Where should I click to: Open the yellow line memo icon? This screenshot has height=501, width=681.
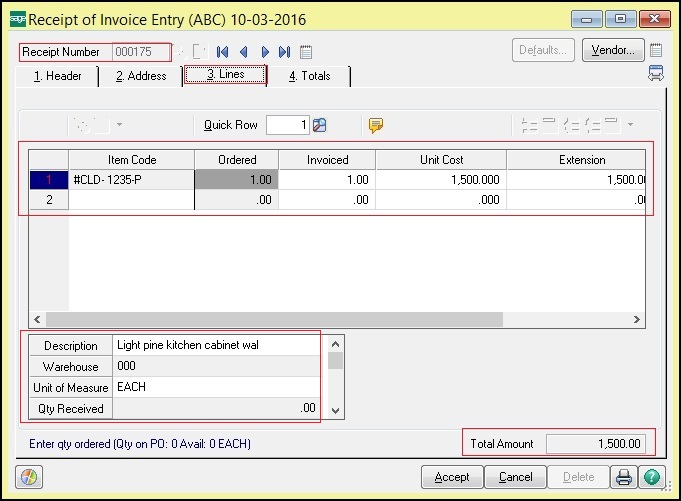[x=376, y=125]
